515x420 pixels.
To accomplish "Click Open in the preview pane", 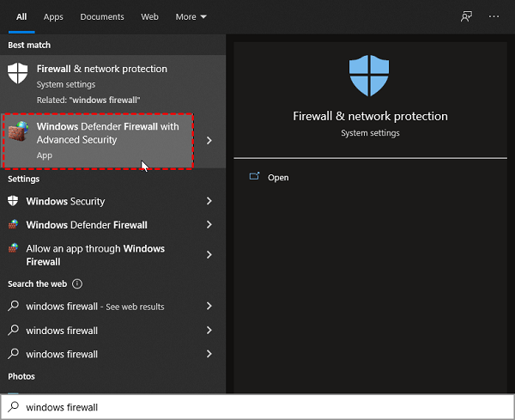I will [x=278, y=178].
